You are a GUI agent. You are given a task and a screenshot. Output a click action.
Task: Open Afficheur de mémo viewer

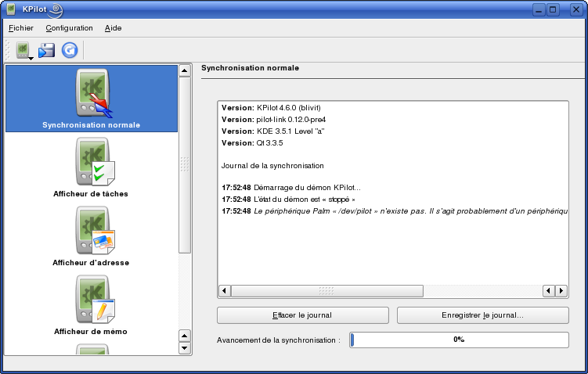[x=91, y=305]
